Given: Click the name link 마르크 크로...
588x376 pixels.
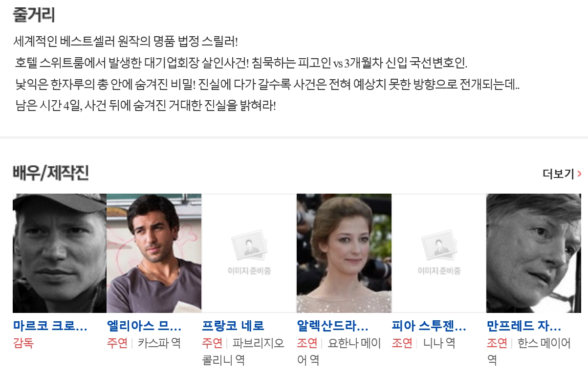Looking at the screenshot, I should tap(50, 326).
